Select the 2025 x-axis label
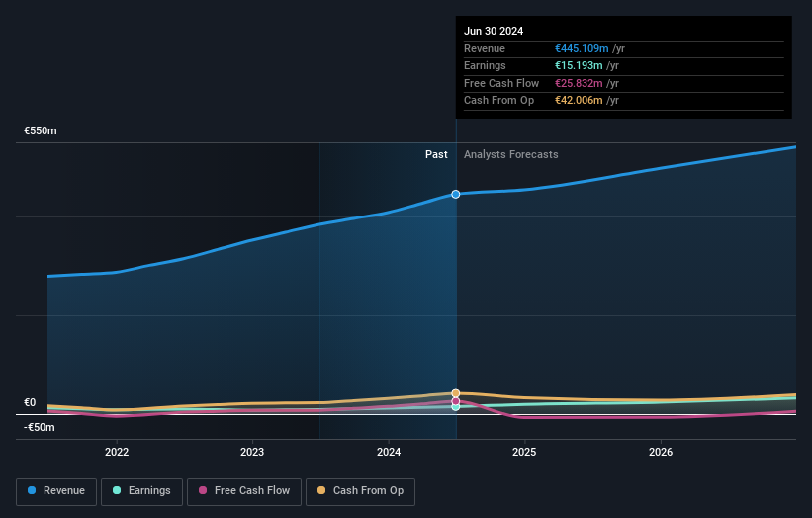This screenshot has width=812, height=518. [x=524, y=452]
